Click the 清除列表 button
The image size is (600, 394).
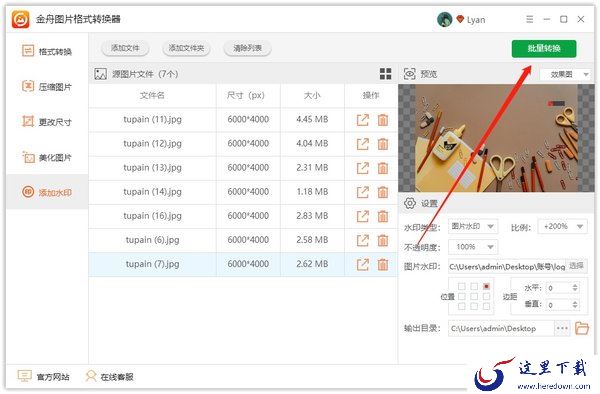[x=248, y=48]
